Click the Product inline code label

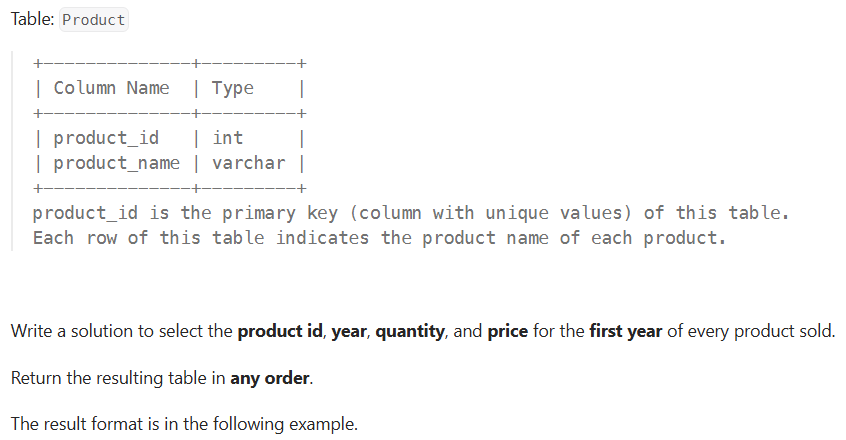click(94, 20)
